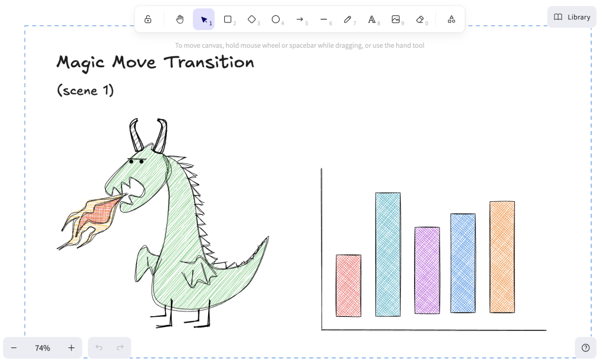
Task: Activate the Eraser tool
Action: [x=420, y=19]
